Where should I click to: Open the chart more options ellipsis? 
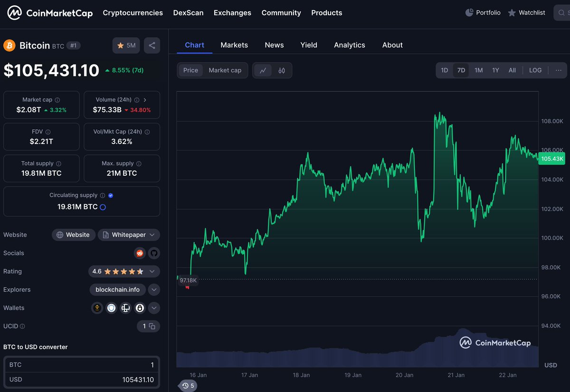(x=559, y=70)
